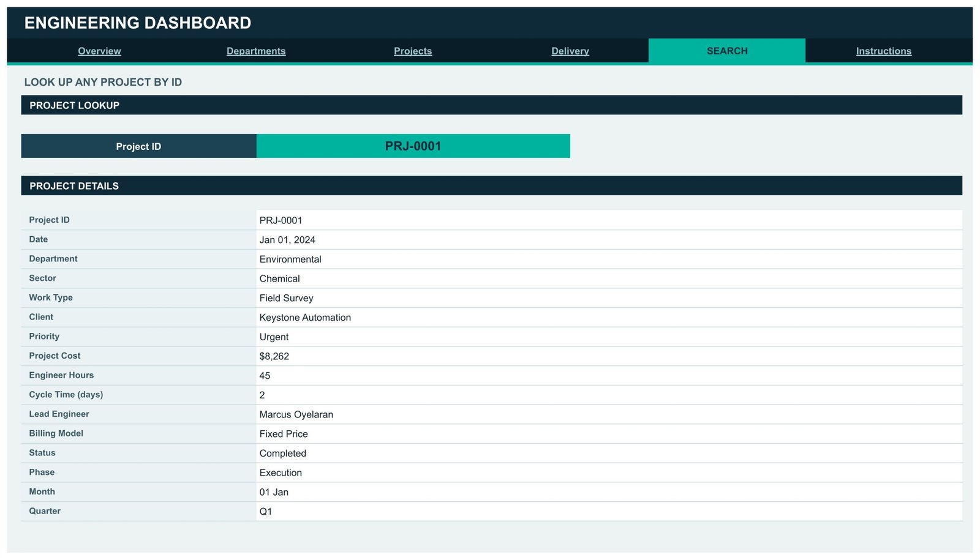Click the quarter value Q1
980x560 pixels.
click(266, 512)
